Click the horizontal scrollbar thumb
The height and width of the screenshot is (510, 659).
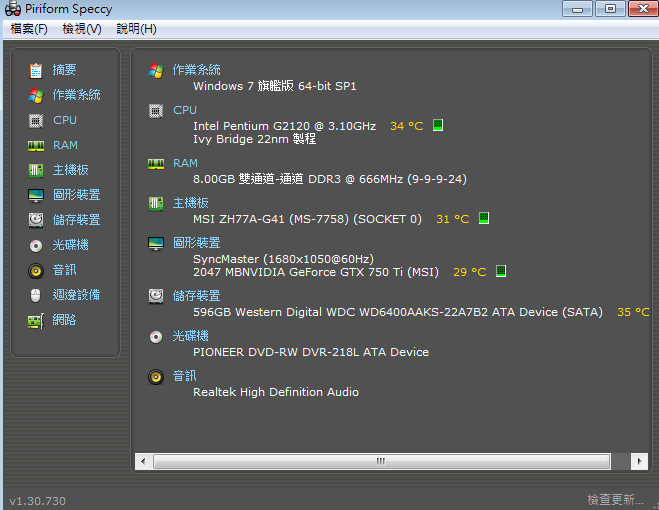(382, 461)
